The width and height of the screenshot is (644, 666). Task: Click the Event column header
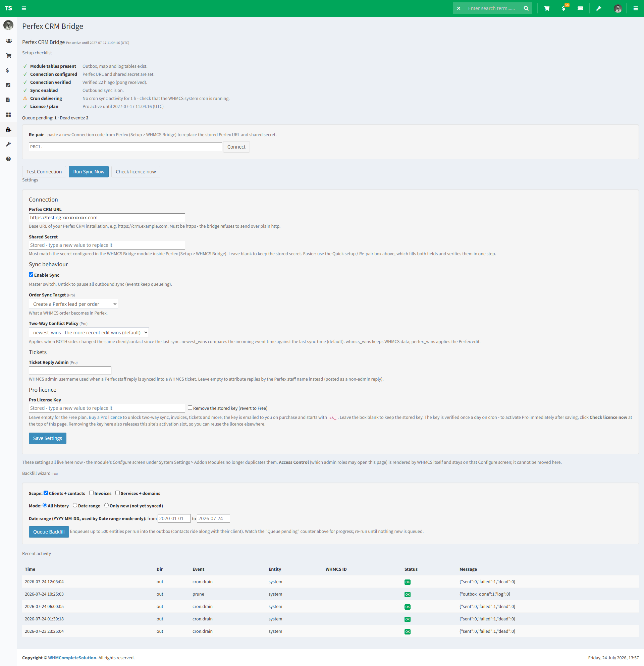(199, 569)
